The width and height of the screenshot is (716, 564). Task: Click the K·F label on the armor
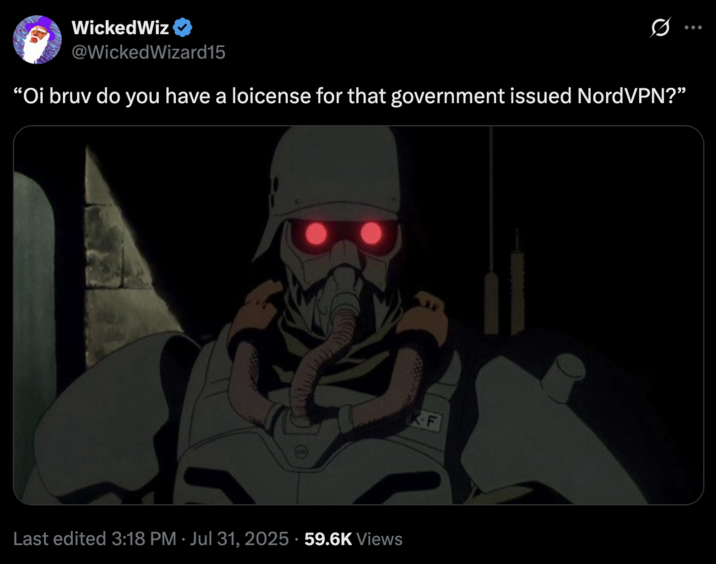[425, 422]
